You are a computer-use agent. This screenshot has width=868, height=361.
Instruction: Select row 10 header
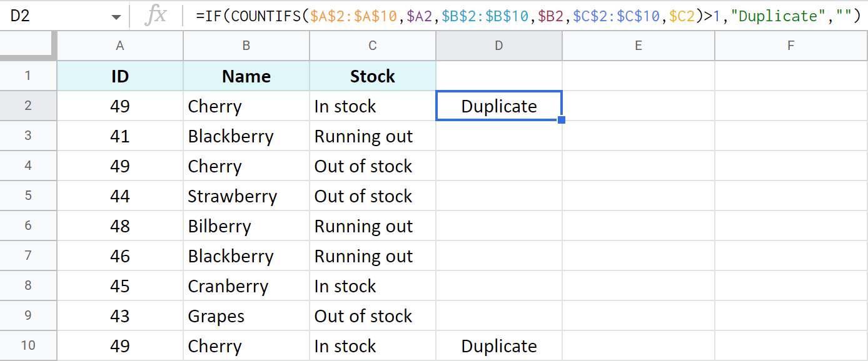[x=28, y=345]
